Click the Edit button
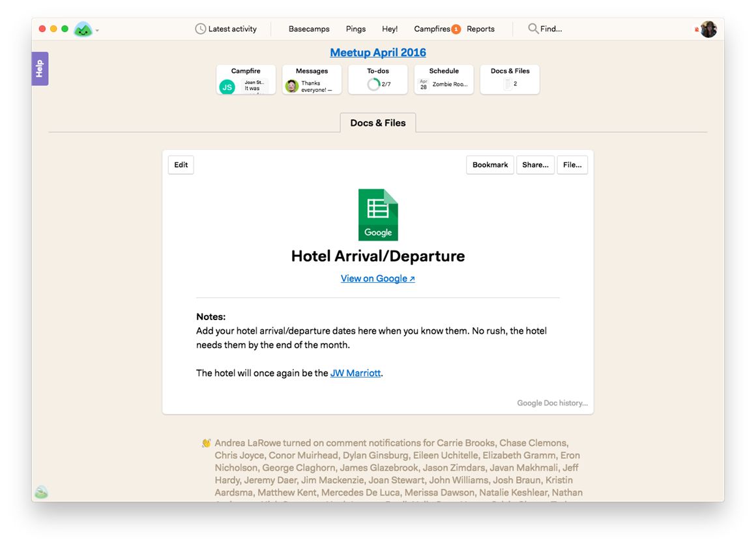Viewport: 756px width, 547px height. 181,165
